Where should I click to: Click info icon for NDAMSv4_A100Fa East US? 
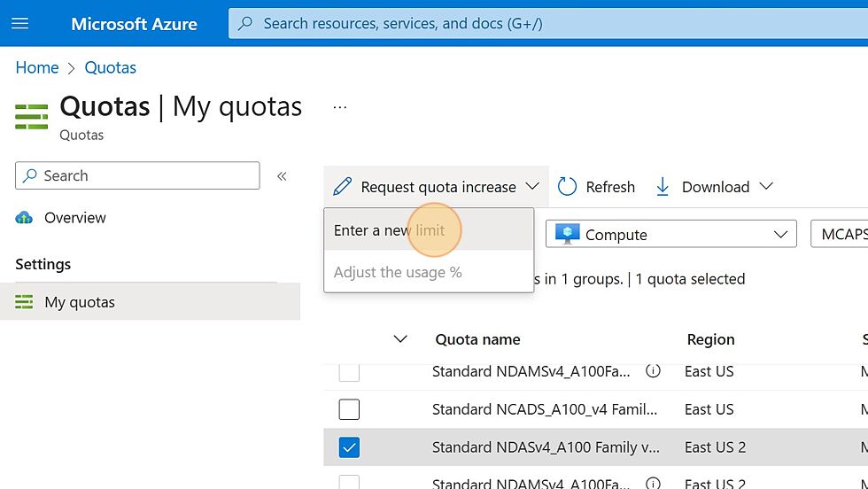coord(654,371)
